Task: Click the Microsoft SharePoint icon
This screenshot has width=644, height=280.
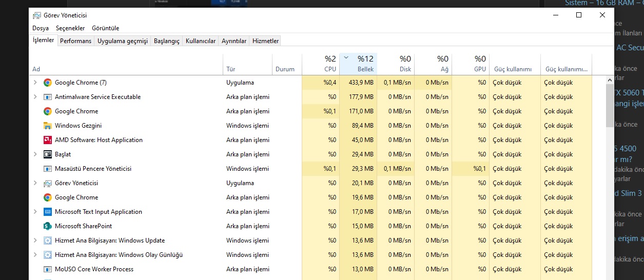Action: 48,226
